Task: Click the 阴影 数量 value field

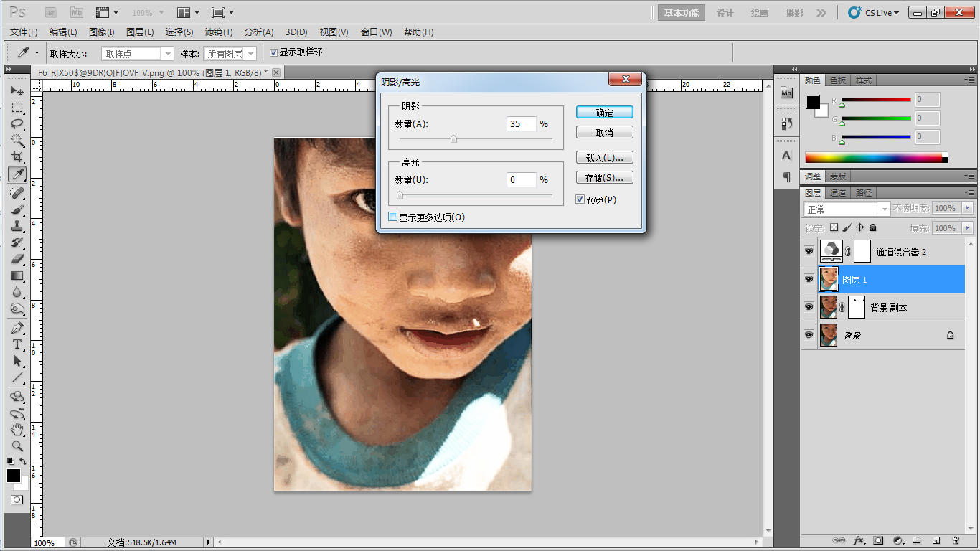Action: pyautogui.click(x=522, y=124)
